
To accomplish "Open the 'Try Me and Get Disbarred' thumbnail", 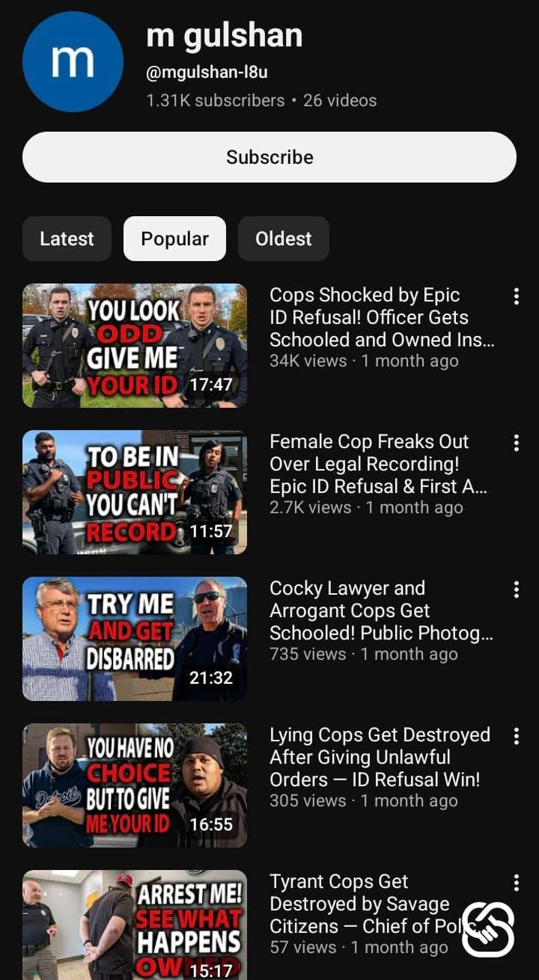I will (x=135, y=639).
